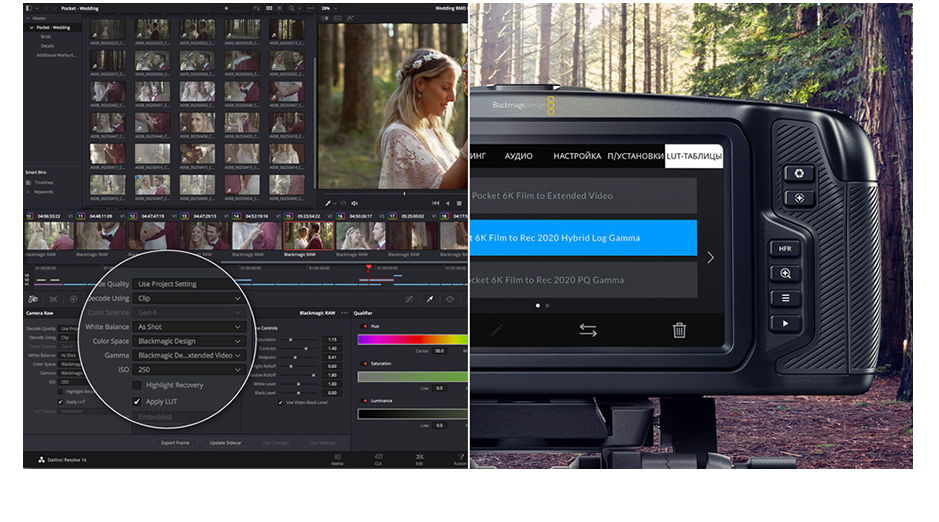
Task: Open the color wheels palette icon
Action: (x=74, y=299)
